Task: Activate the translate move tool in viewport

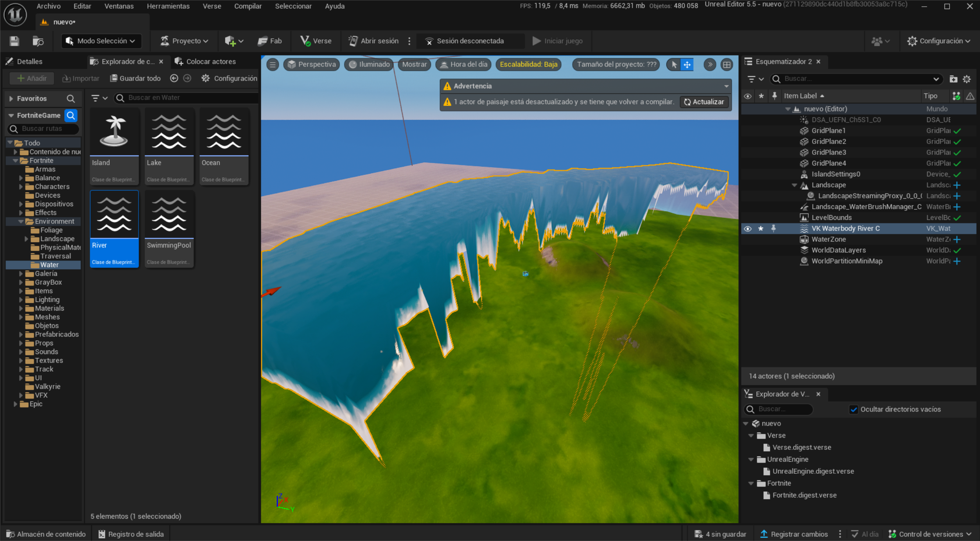Action: (687, 65)
